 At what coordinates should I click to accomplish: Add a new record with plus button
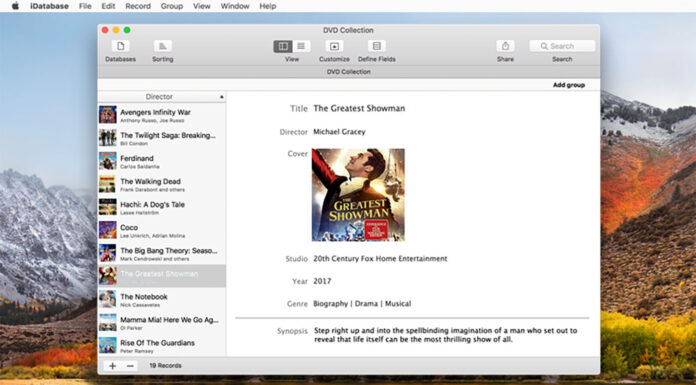[112, 366]
